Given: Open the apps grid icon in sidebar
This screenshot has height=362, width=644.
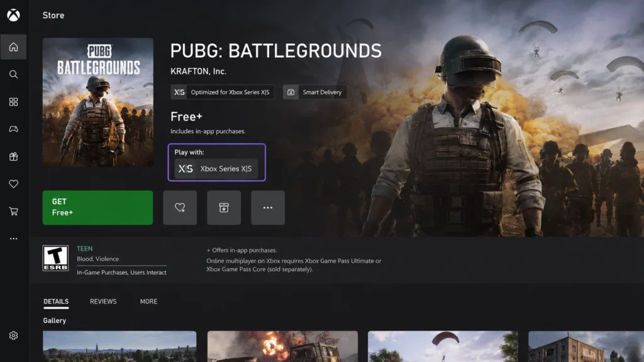Looking at the screenshot, I should click(x=14, y=102).
